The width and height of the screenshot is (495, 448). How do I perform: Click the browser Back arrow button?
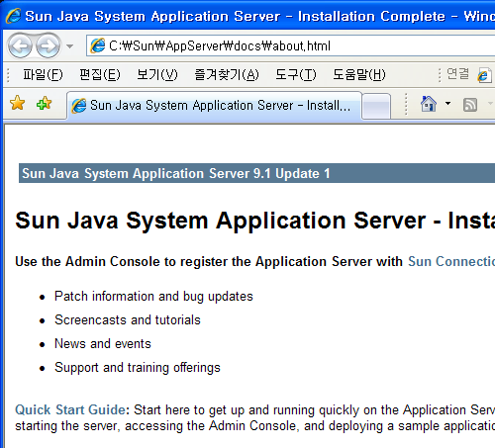click(x=20, y=45)
